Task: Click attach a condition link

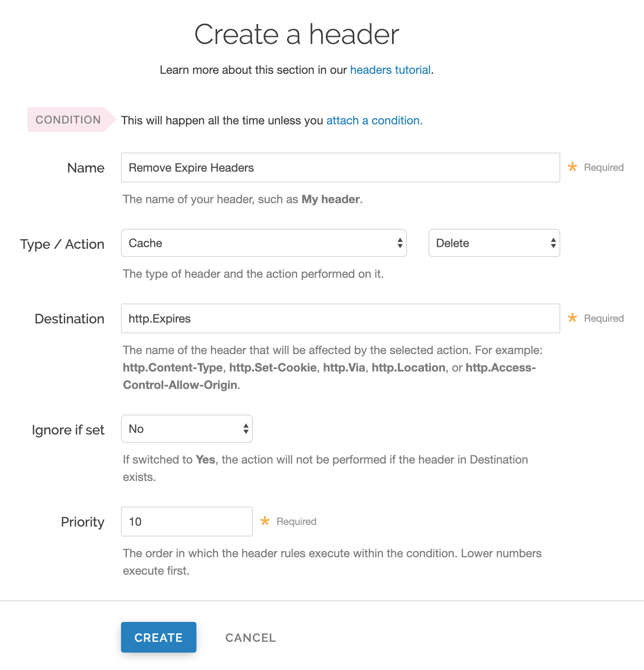Action: 373,121
